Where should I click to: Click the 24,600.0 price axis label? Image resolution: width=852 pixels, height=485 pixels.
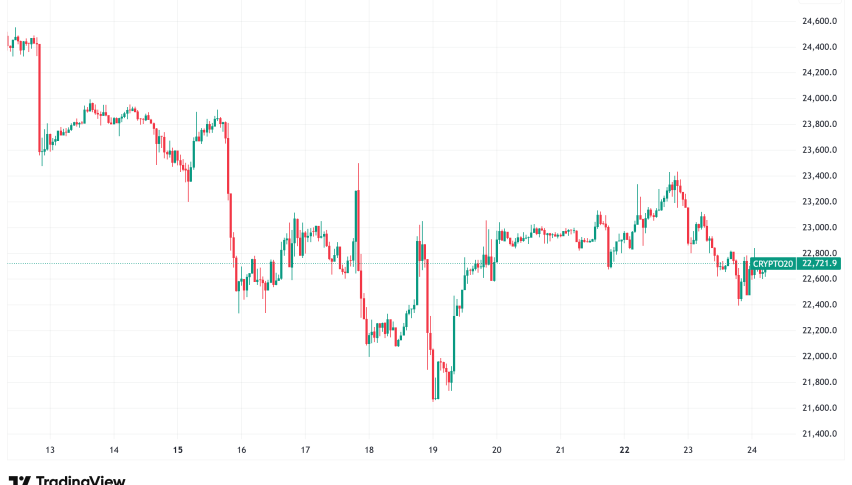(818, 21)
